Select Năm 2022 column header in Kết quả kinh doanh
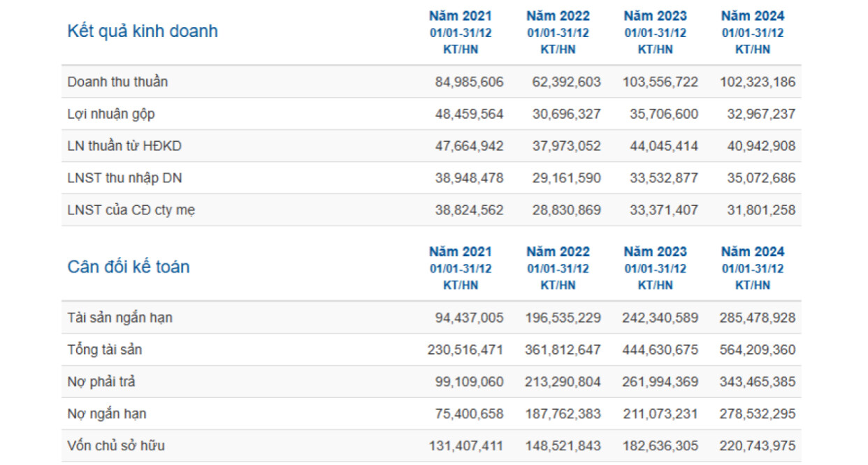Viewport: 868px width, 465px height. point(558,16)
